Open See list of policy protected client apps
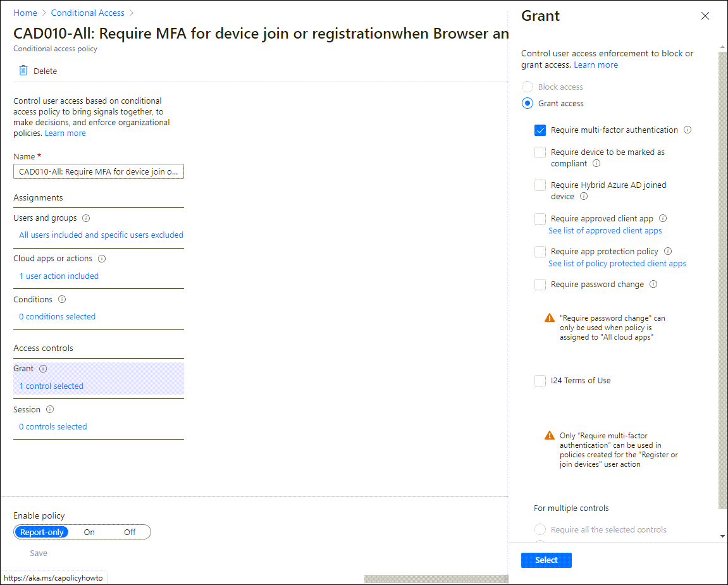This screenshot has height=585, width=728. tap(617, 264)
